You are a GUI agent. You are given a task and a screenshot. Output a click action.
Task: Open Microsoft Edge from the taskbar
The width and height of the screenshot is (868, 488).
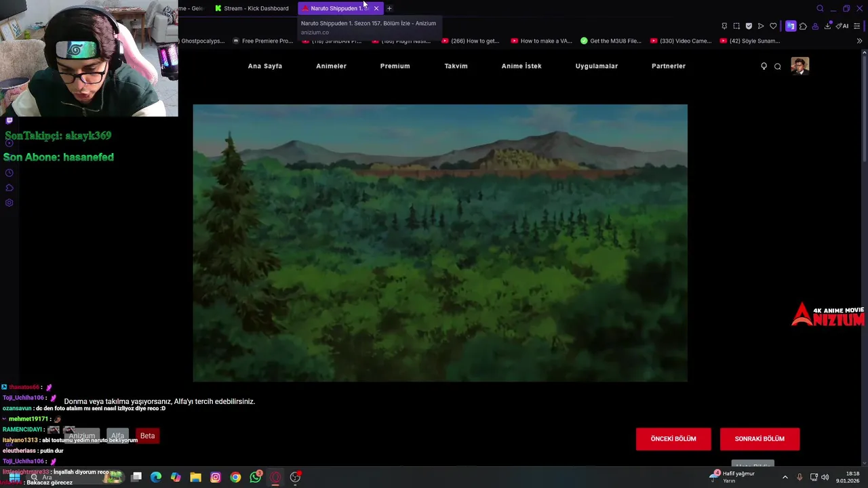(x=156, y=477)
